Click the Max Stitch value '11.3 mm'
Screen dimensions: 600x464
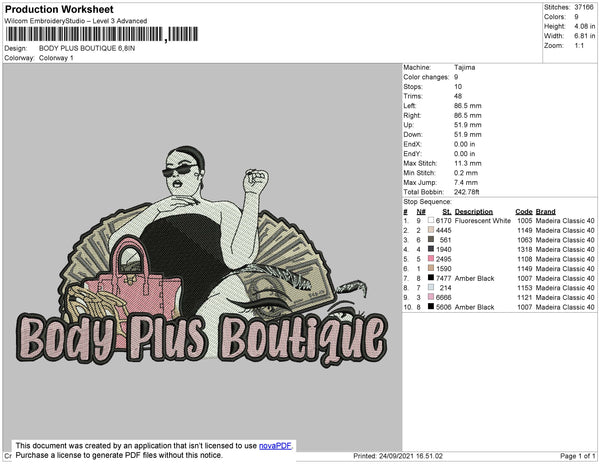tap(468, 163)
